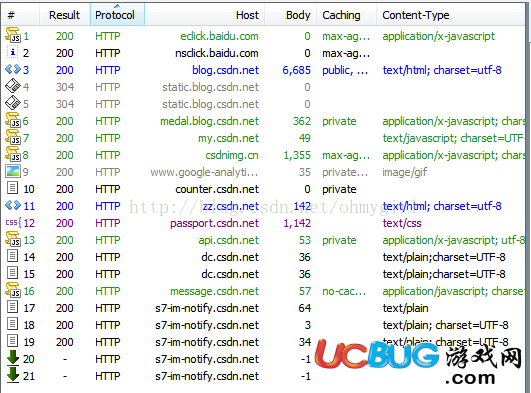Click the image/gif content type cell
The width and height of the screenshot is (531, 393).
(405, 172)
